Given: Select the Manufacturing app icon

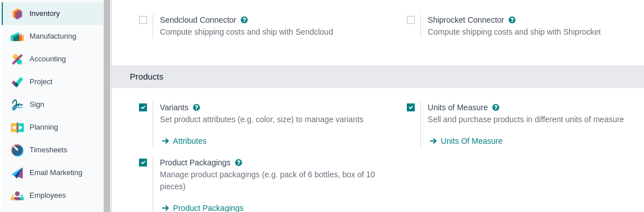Looking at the screenshot, I should pyautogui.click(x=17, y=36).
